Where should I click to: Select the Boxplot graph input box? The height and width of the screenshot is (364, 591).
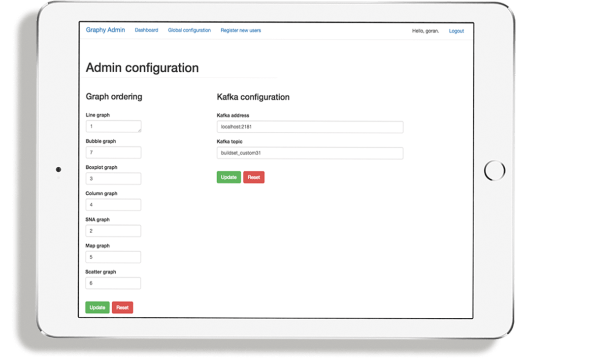113,179
